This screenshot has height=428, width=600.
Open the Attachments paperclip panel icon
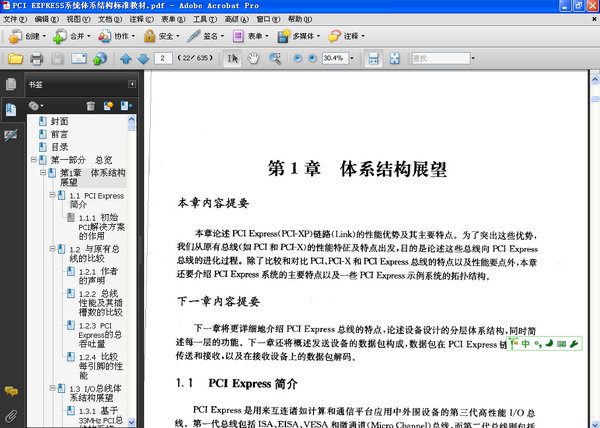[x=11, y=415]
